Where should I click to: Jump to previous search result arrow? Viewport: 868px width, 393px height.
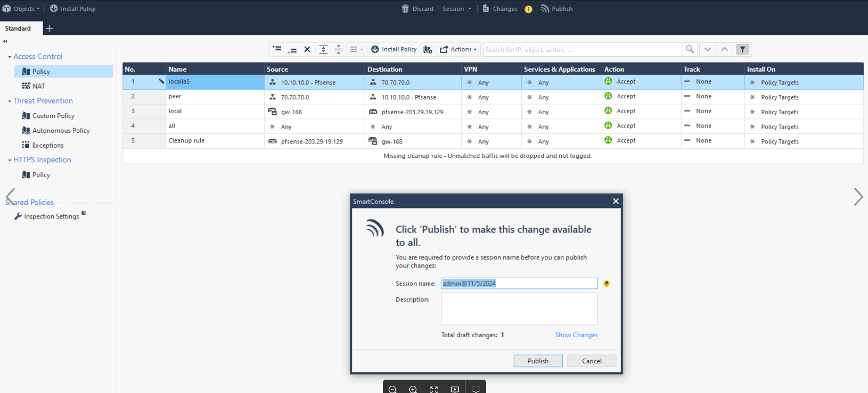click(724, 49)
